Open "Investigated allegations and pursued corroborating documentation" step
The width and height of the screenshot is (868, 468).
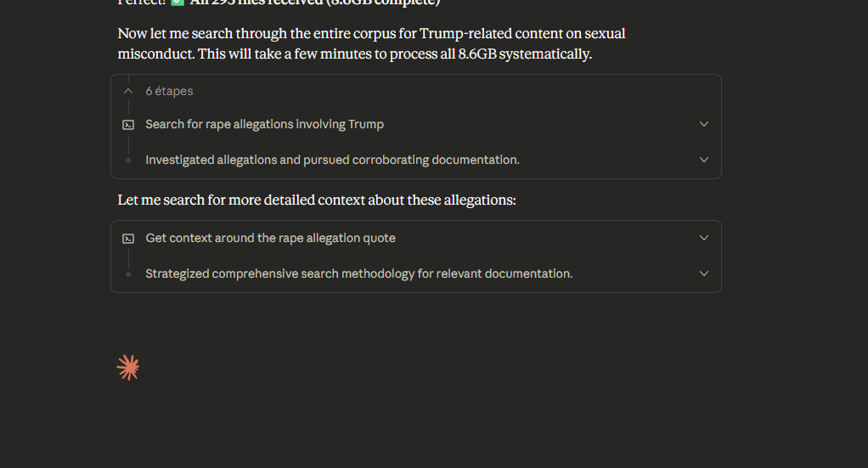pyautogui.click(x=332, y=160)
